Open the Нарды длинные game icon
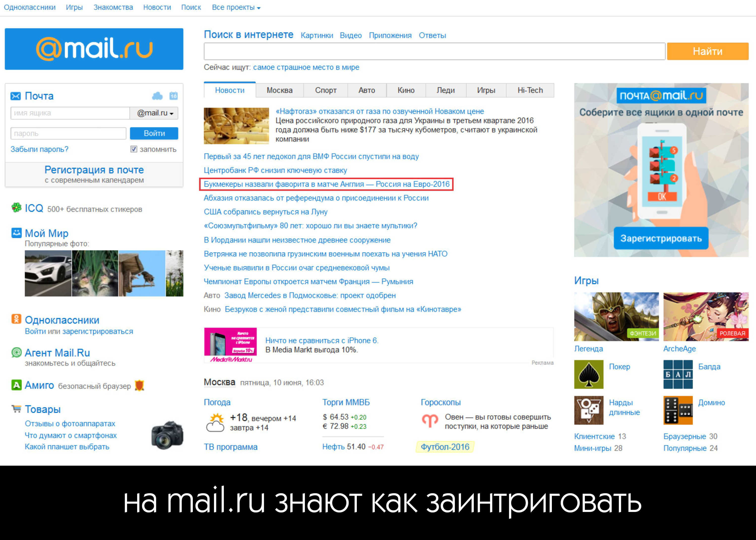756x540 pixels. 589,410
